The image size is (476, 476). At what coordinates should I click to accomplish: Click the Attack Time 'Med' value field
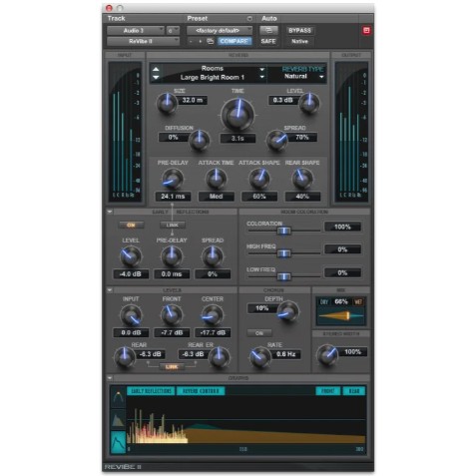point(216,197)
